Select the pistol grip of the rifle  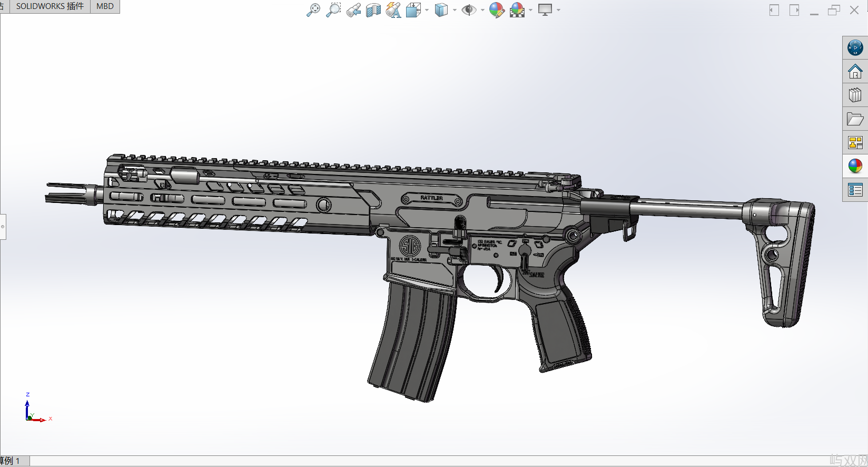click(x=561, y=333)
